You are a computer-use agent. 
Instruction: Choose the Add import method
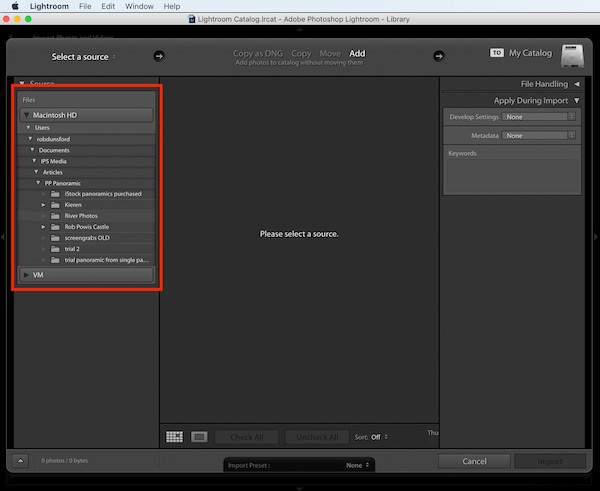click(x=357, y=53)
